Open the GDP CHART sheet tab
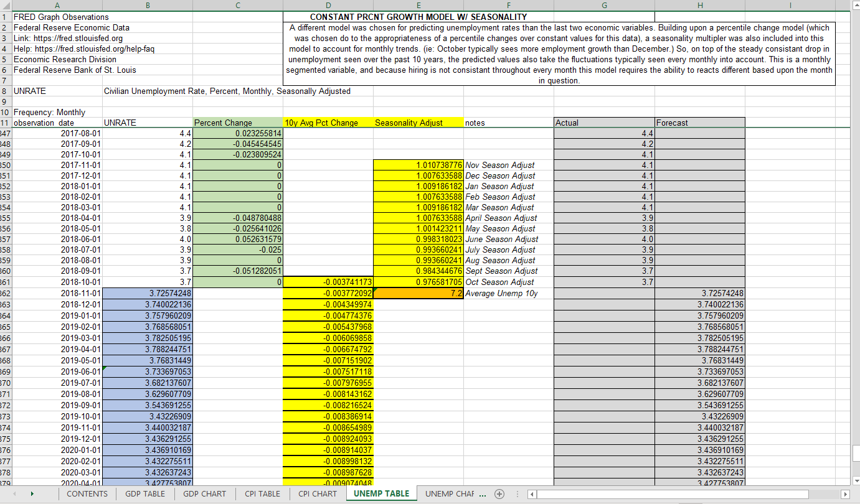This screenshot has height=504, width=860. coord(205,493)
